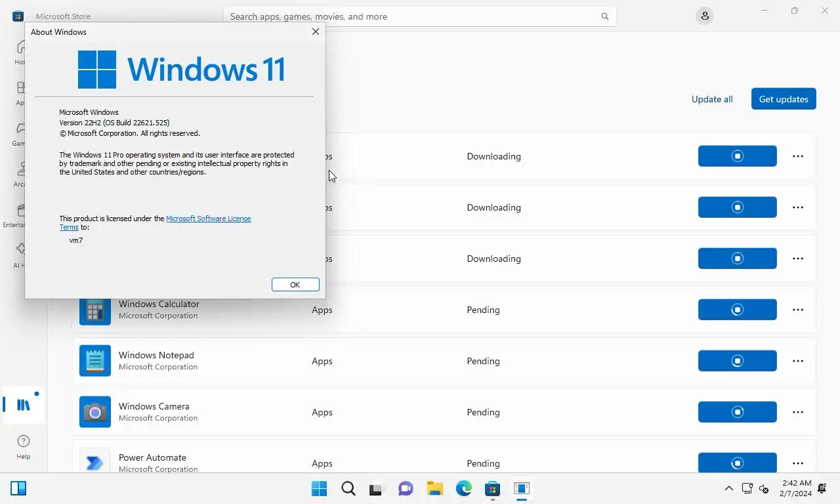Viewport: 840px width, 504px height.
Task: Open more options for third Downloading row
Action: [798, 259]
